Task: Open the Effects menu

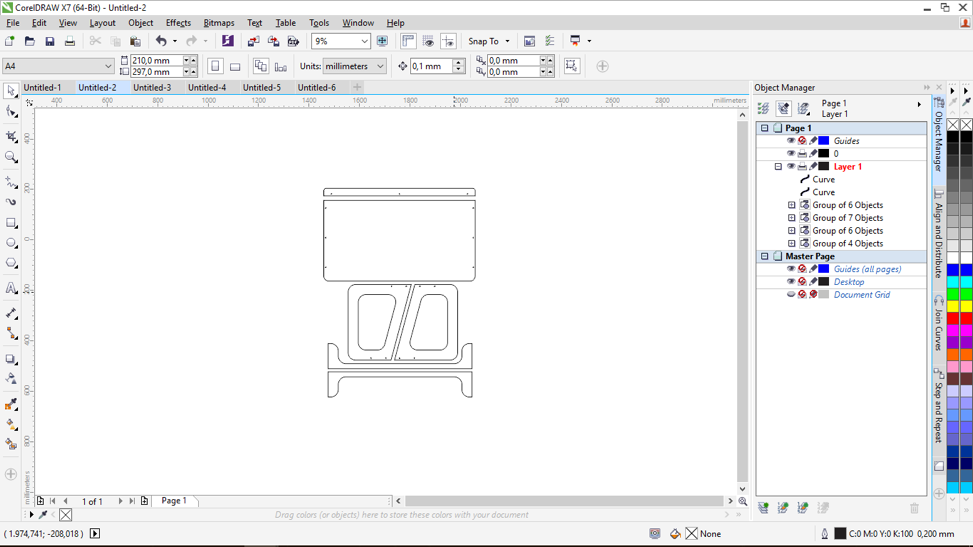Action: [x=178, y=23]
